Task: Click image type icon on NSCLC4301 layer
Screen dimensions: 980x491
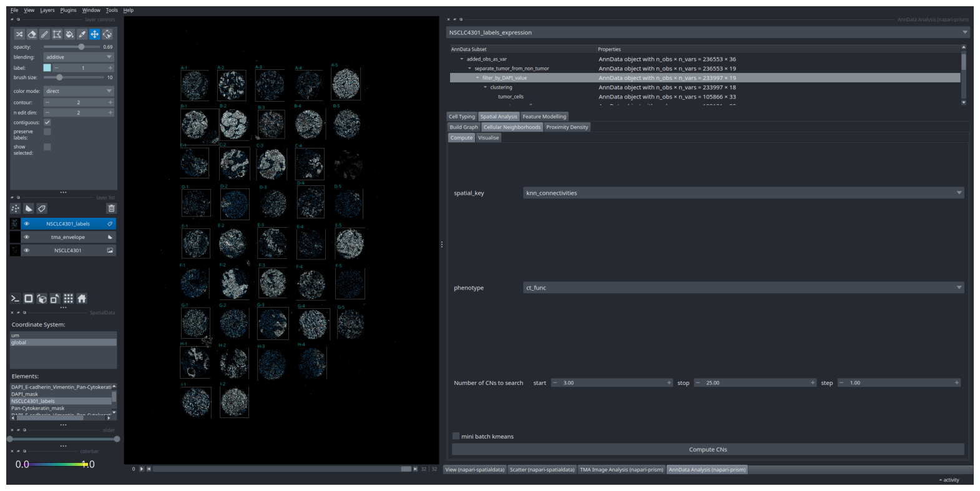Action: tap(110, 250)
